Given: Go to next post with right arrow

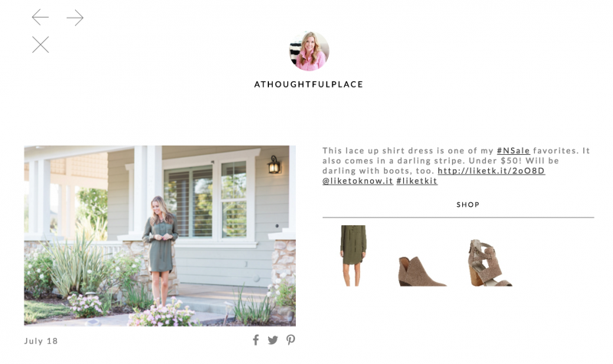Looking at the screenshot, I should tap(75, 18).
